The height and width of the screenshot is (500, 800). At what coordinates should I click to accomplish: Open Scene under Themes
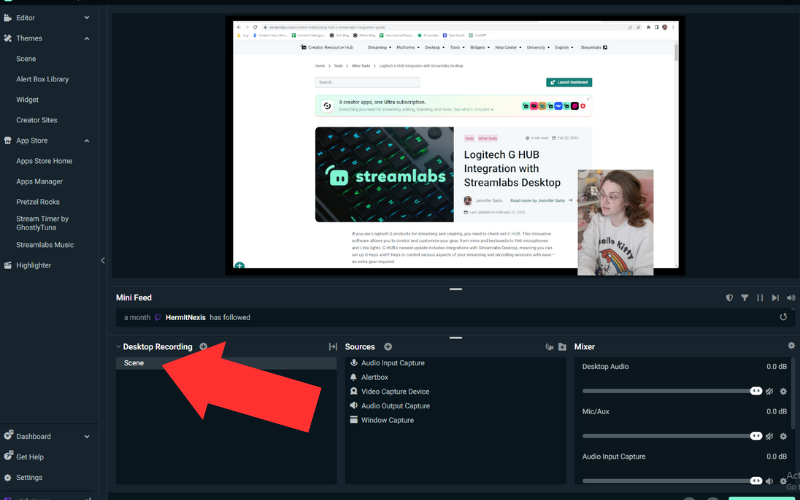(26, 59)
